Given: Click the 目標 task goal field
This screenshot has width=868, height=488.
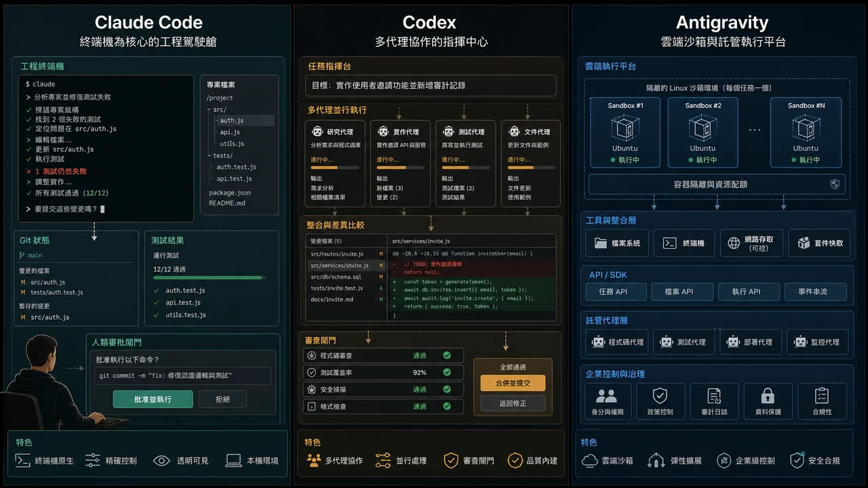Looking at the screenshot, I should tap(431, 85).
